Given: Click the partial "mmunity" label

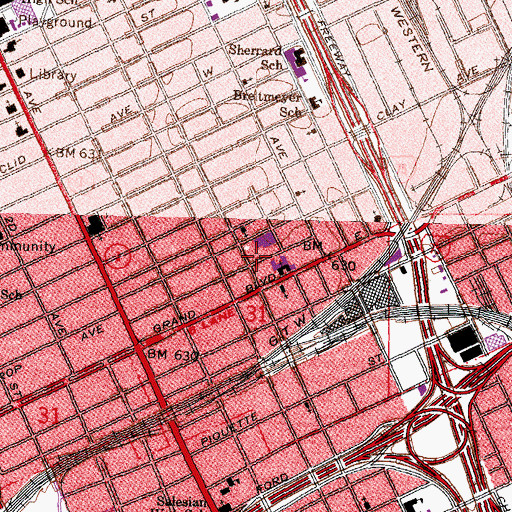Looking at the screenshot, I should 28,247.
